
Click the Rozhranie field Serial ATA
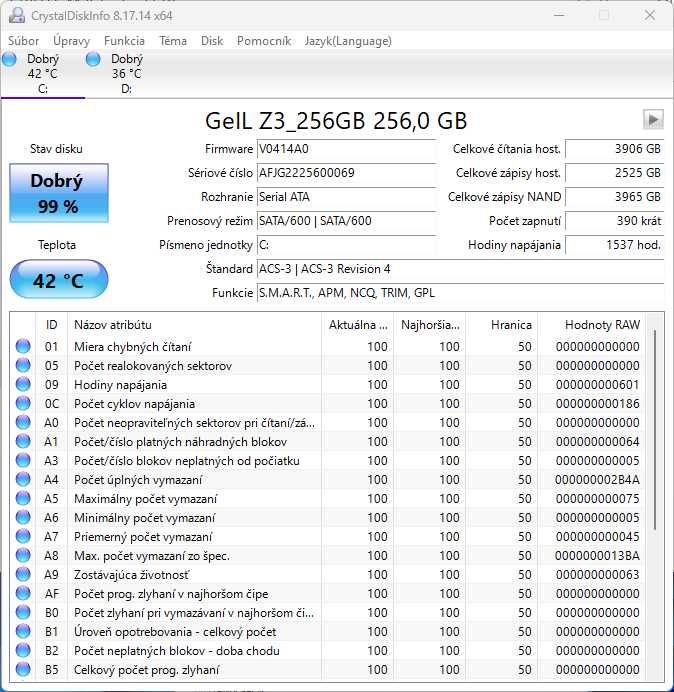tap(346, 197)
